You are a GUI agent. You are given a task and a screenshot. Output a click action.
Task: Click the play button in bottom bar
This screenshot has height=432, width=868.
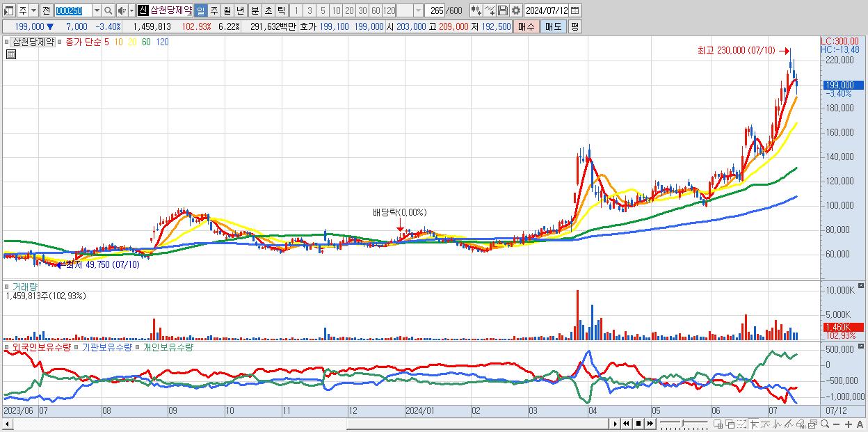tap(616, 424)
